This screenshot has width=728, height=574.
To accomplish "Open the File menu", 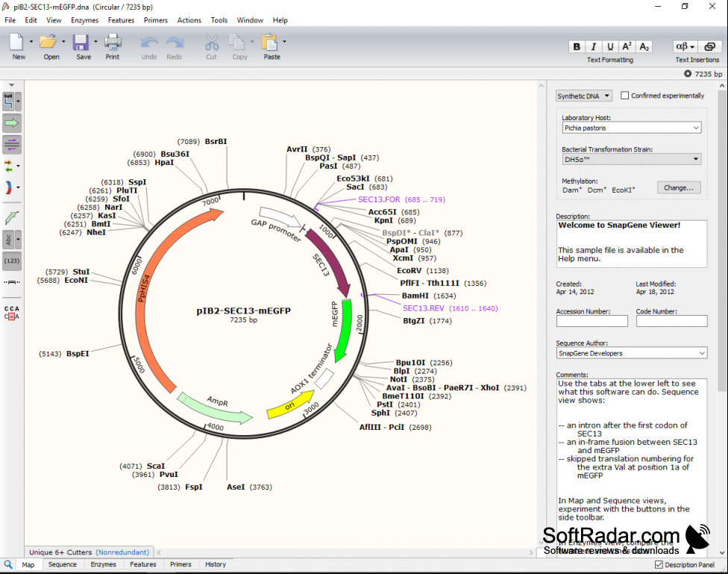I will click(x=10, y=20).
